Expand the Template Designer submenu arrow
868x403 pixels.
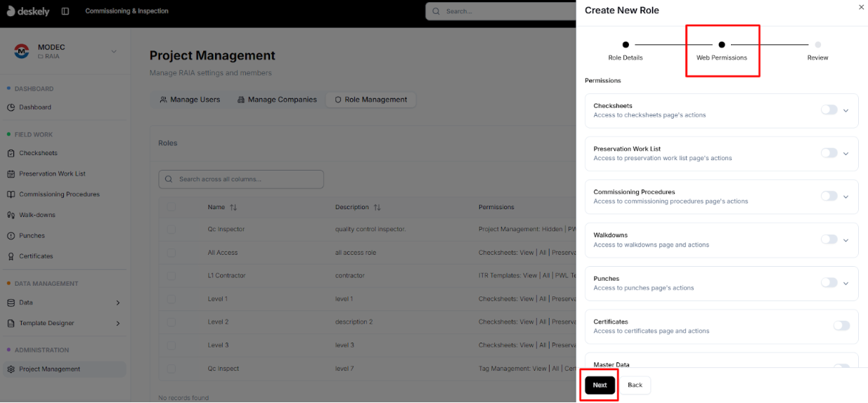(117, 323)
